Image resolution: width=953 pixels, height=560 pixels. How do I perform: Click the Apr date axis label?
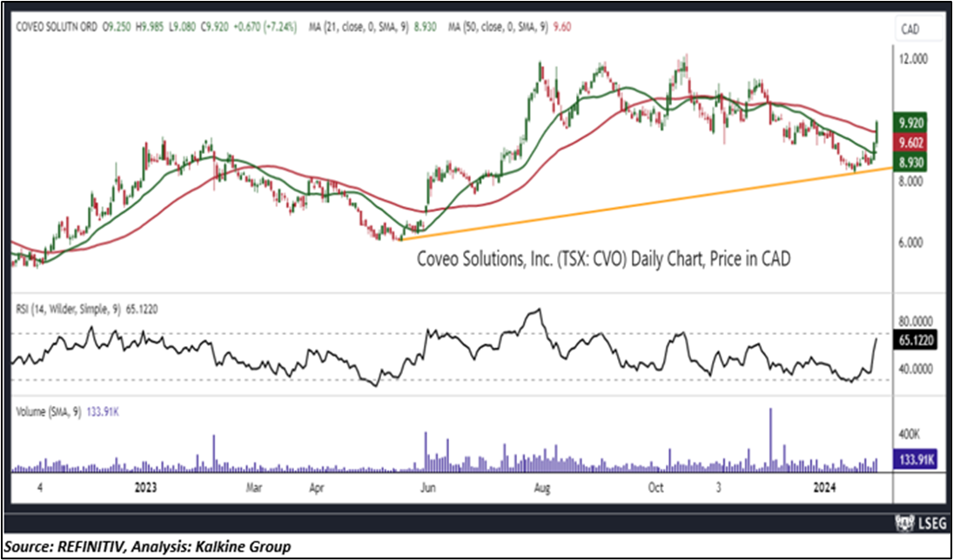(x=317, y=486)
